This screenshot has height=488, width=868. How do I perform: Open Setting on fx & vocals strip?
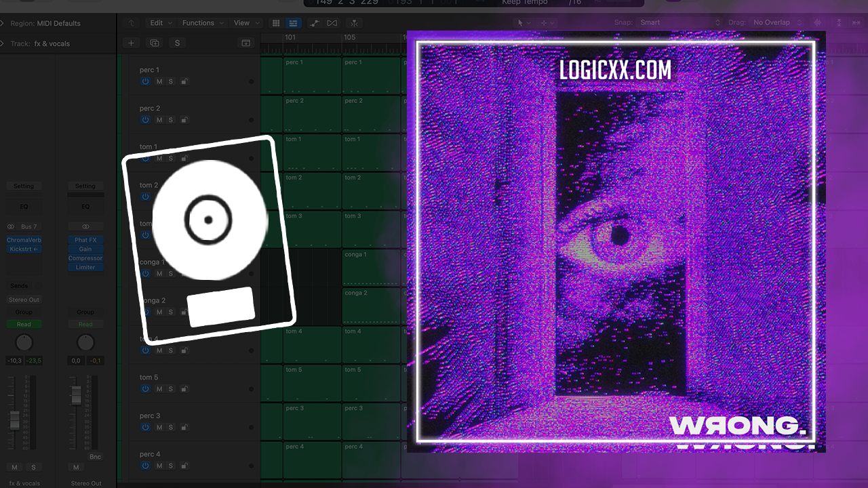(24, 186)
